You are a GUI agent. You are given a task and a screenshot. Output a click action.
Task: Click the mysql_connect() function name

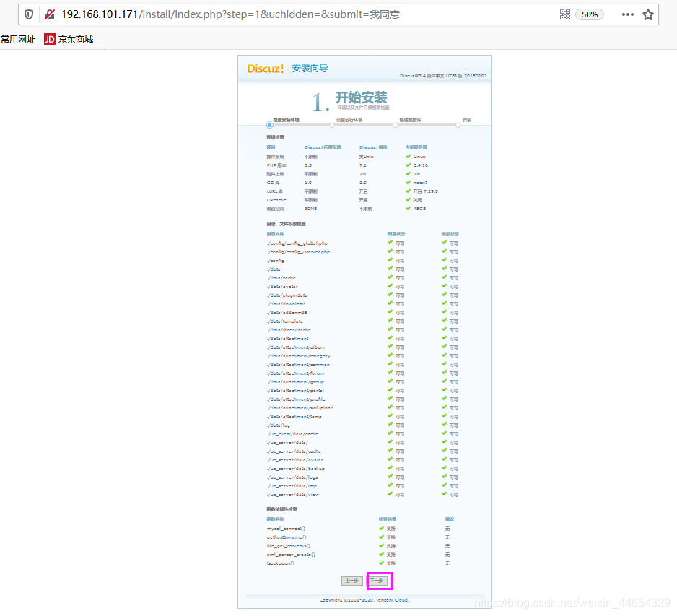(x=286, y=529)
